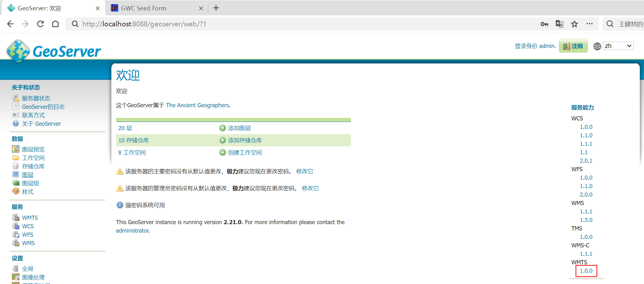Image resolution: width=644 pixels, height=284 pixels.
Task: Click the server status (服务器状态) icon
Action: (x=16, y=98)
